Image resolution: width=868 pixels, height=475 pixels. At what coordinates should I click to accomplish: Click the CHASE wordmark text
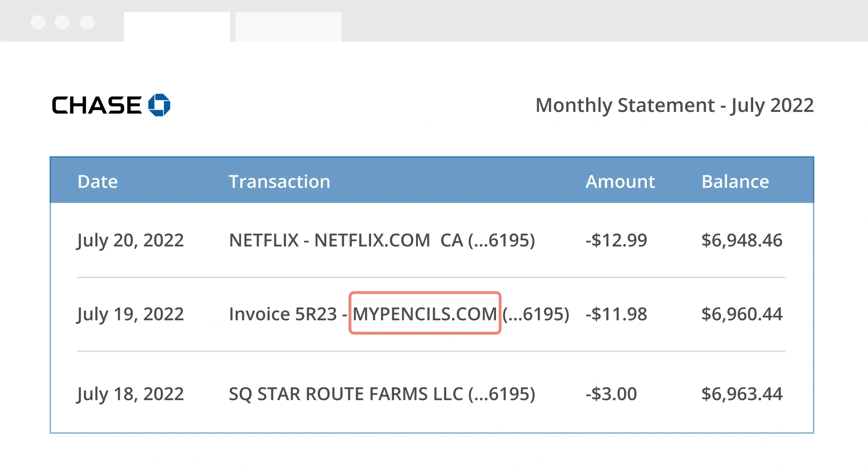pos(97,106)
